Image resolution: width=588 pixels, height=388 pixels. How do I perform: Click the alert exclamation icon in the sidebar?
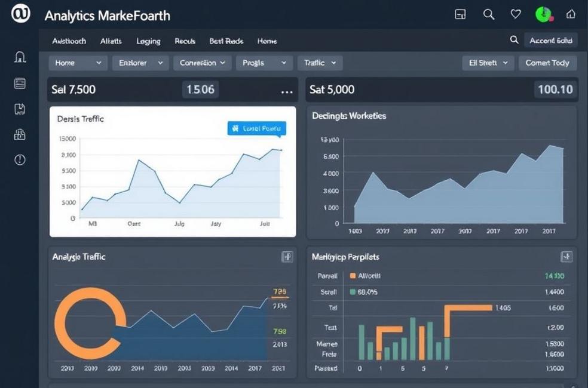click(20, 159)
